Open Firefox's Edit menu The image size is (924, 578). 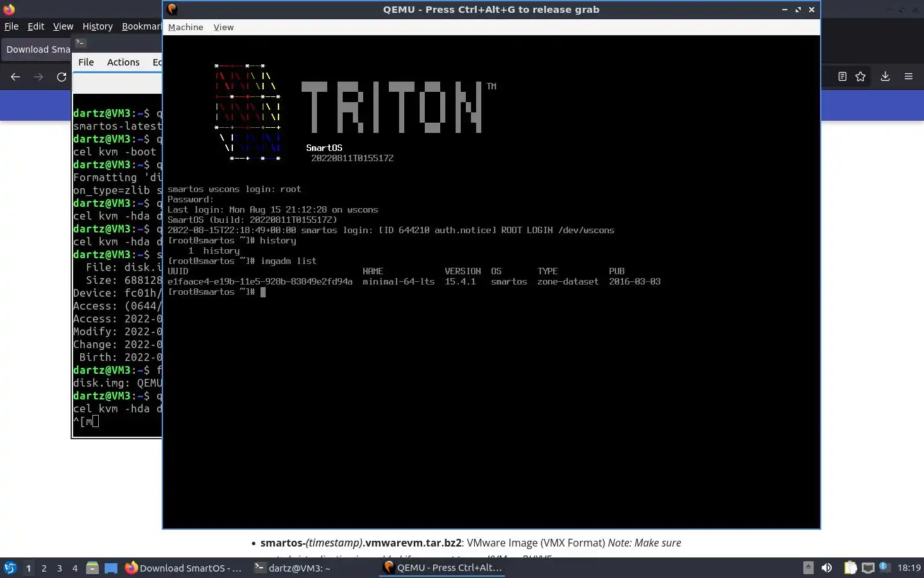pyautogui.click(x=36, y=26)
